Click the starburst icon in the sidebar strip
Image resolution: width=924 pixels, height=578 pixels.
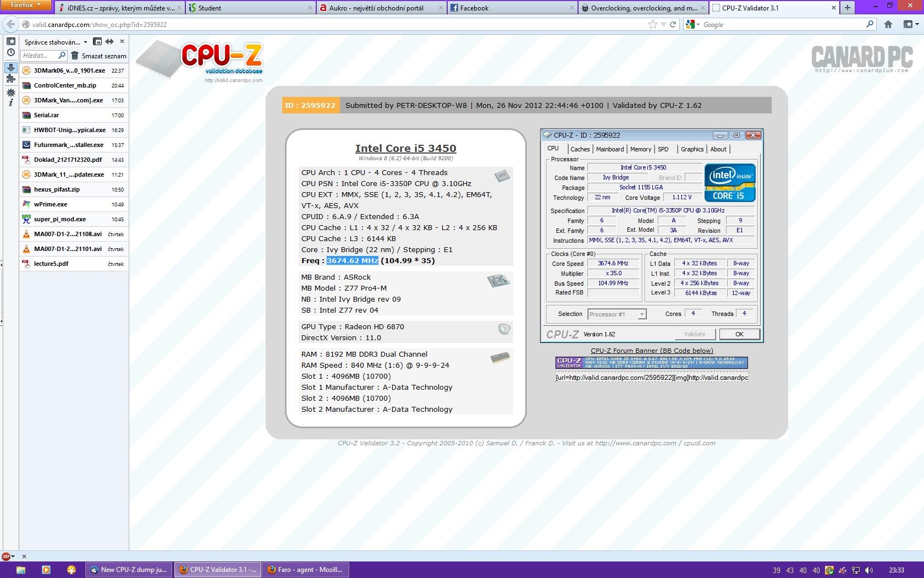[10, 92]
